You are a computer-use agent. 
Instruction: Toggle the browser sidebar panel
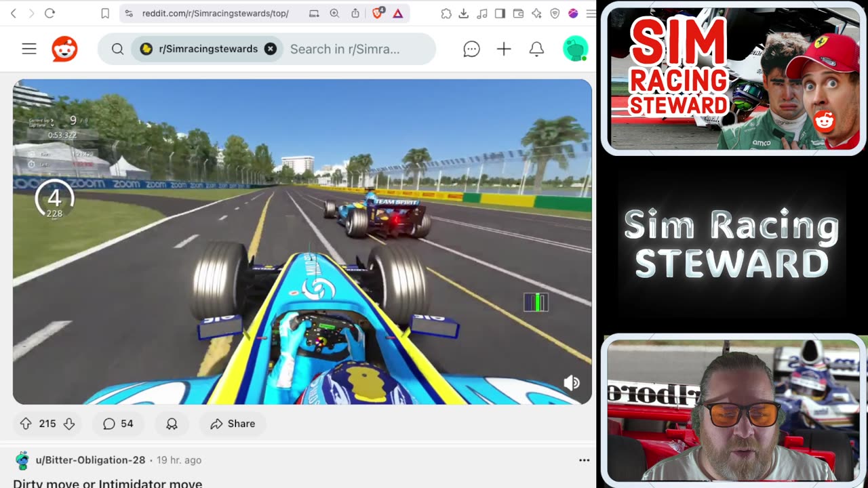point(500,14)
